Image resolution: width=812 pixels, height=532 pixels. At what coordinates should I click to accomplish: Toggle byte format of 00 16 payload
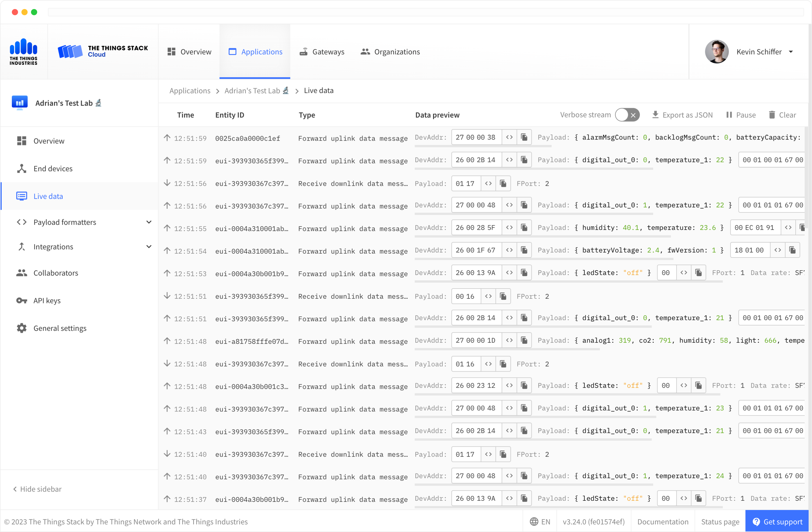coord(488,296)
